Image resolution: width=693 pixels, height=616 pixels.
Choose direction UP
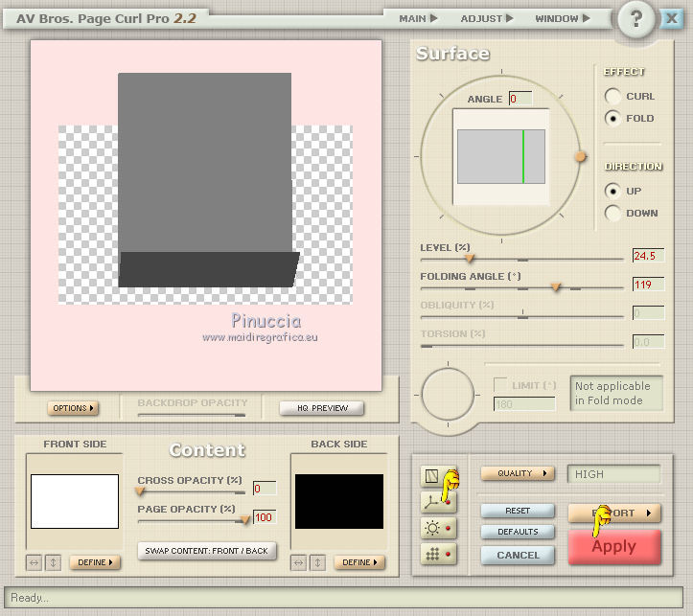click(612, 191)
